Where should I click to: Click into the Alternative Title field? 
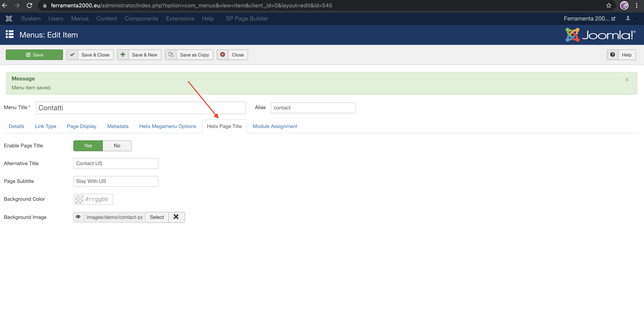pyautogui.click(x=116, y=163)
